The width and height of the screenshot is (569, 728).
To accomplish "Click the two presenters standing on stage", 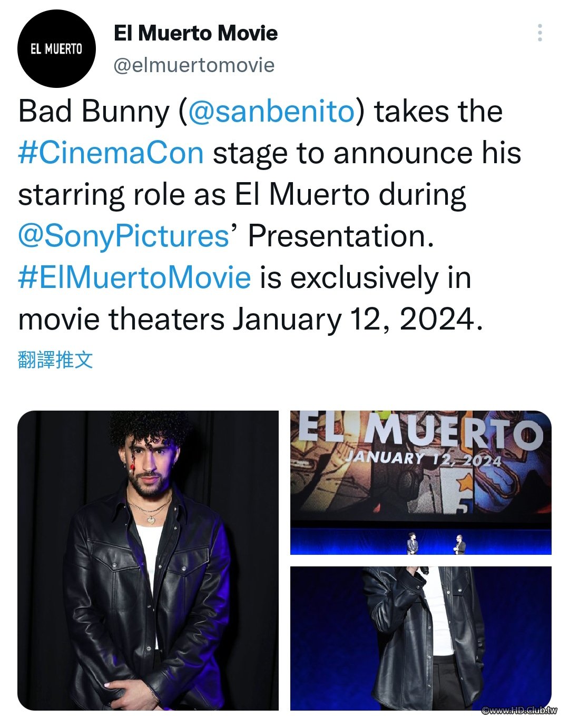I will click(x=436, y=544).
